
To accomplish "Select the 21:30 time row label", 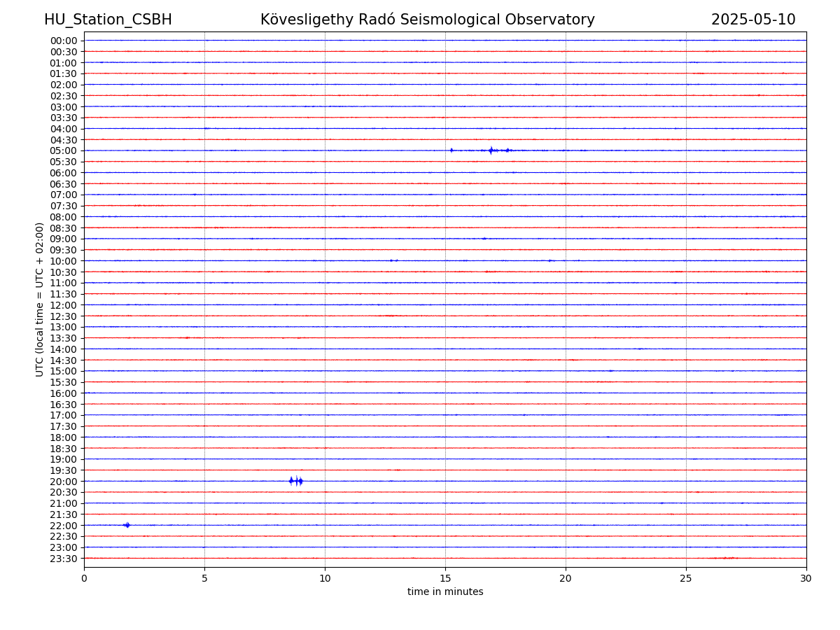I will coord(64,514).
